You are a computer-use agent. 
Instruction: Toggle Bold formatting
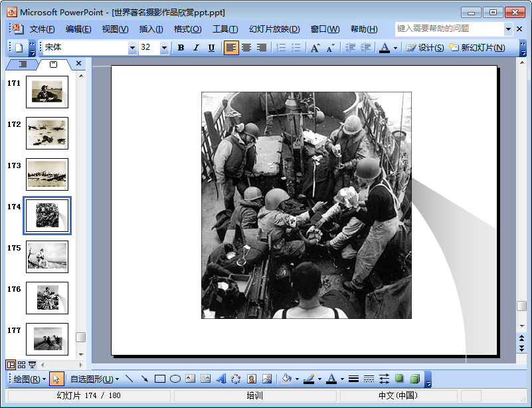pos(181,48)
